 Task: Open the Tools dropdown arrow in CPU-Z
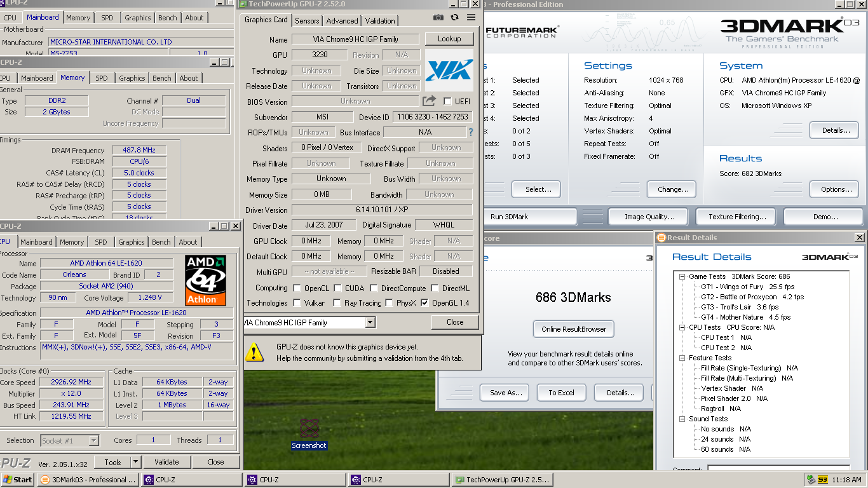click(x=135, y=462)
